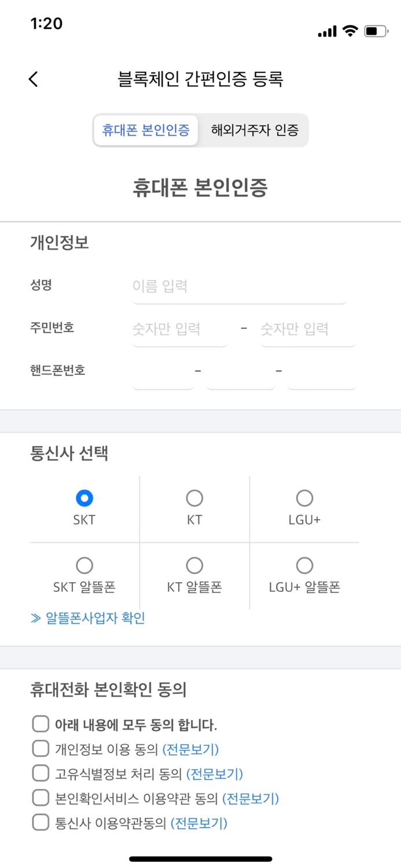The height and width of the screenshot is (868, 401).
Task: Select the KT 알뜰폰 option
Action: [194, 564]
